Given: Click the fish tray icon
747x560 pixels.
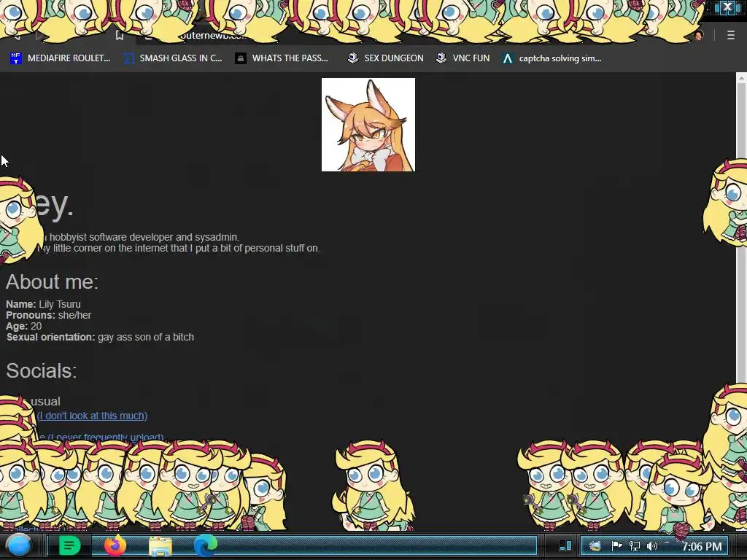Looking at the screenshot, I should pyautogui.click(x=595, y=546).
